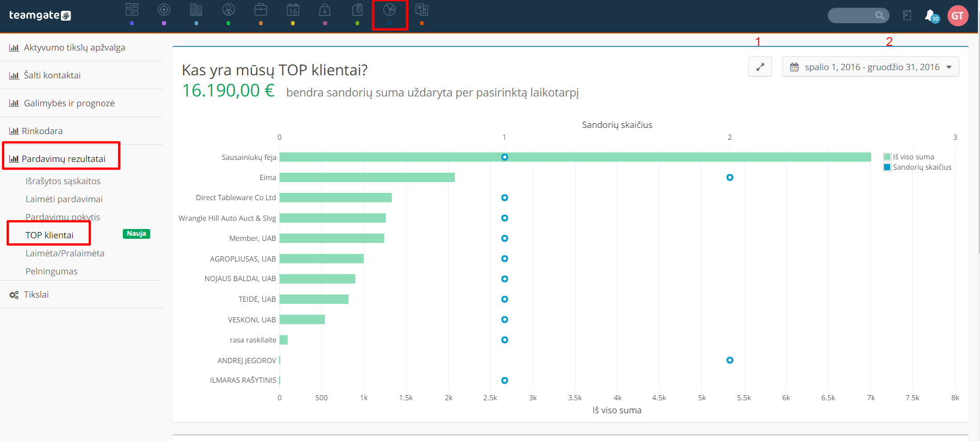Open the date range dropdown spalio 1 - gruodžio 31
The width and height of the screenshot is (980, 441).
coord(871,67)
